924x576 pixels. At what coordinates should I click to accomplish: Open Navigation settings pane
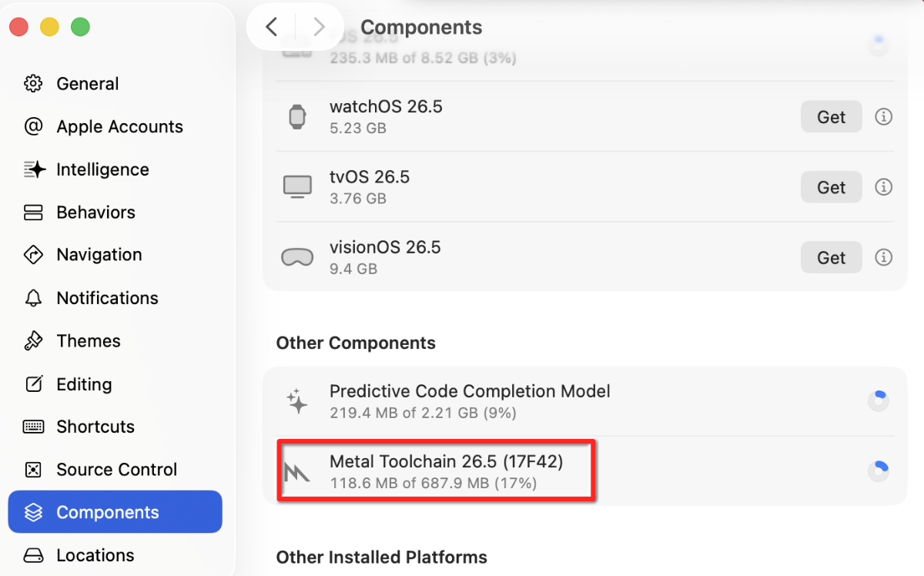click(x=115, y=255)
